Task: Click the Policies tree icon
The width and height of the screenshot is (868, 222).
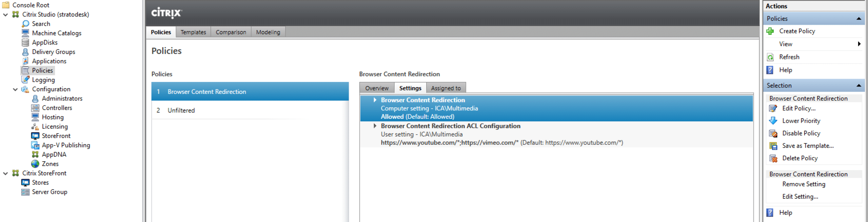Action: [25, 70]
